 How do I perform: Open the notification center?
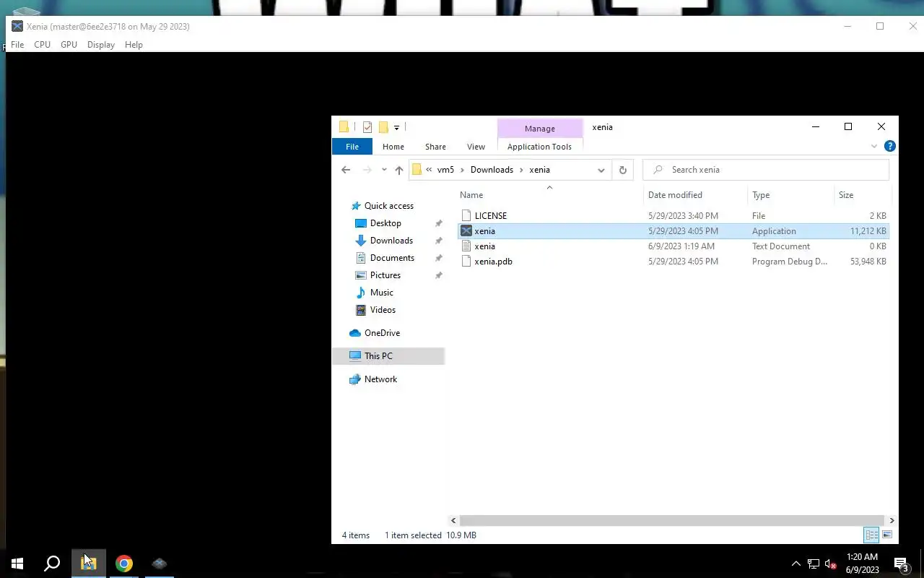pyautogui.click(x=902, y=564)
